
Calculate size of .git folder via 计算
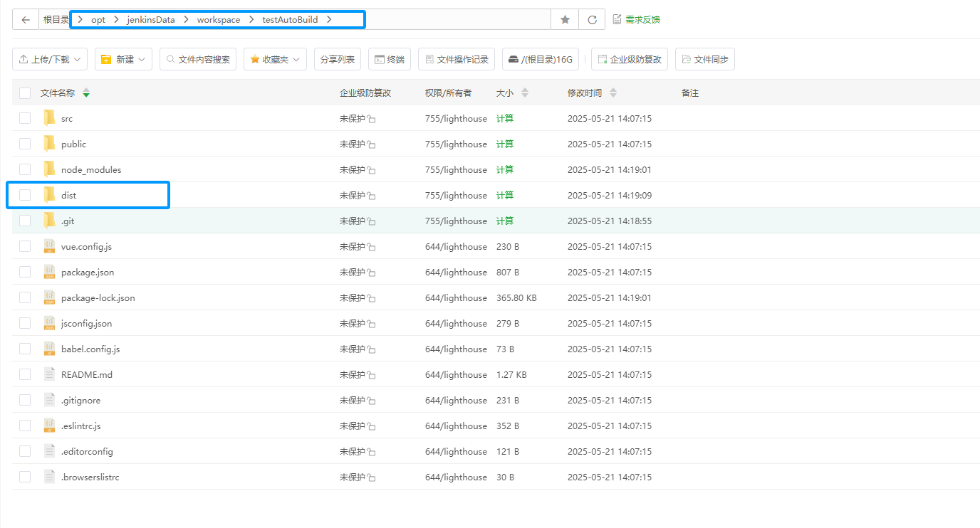pyautogui.click(x=505, y=221)
